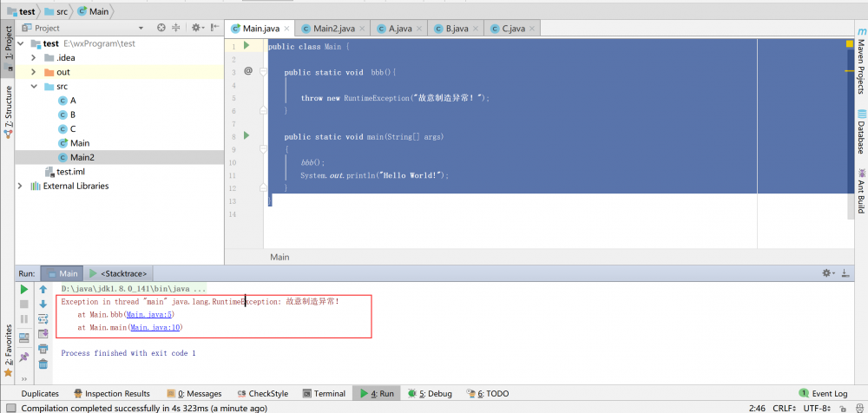Select Main2 class in project tree
This screenshot has height=413, width=868.
[76, 157]
